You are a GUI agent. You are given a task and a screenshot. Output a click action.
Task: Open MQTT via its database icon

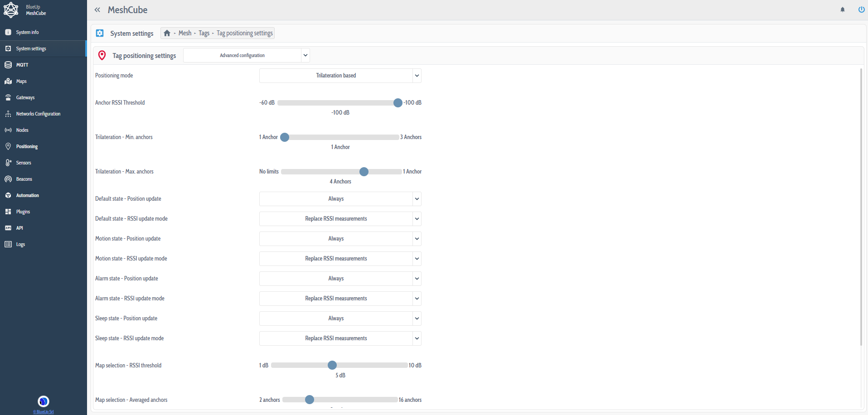pyautogui.click(x=8, y=65)
